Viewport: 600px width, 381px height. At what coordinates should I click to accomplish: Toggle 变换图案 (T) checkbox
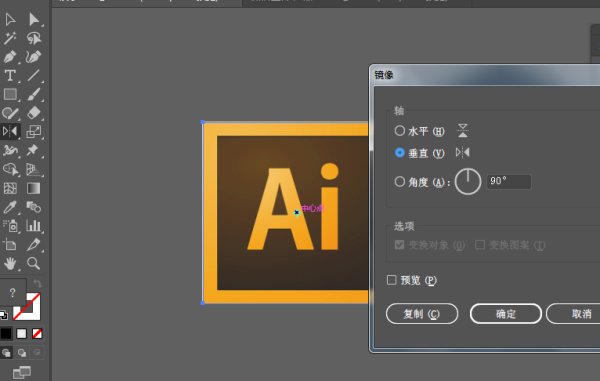(x=480, y=244)
